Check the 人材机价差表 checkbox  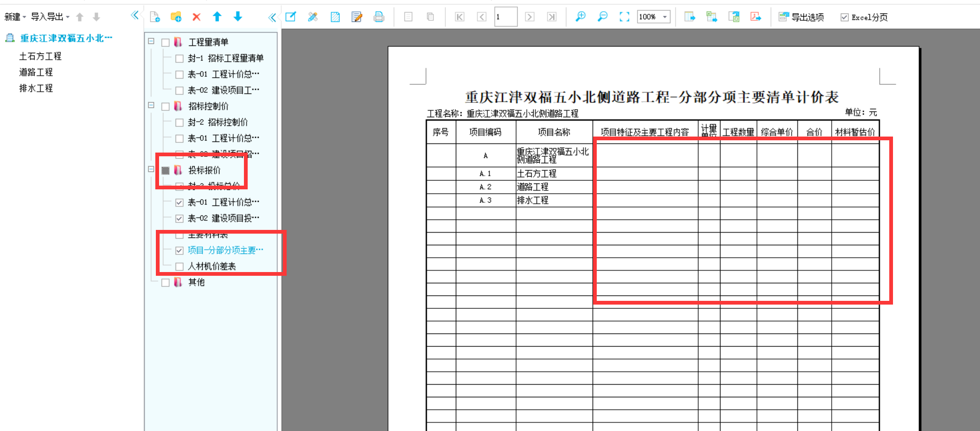pos(179,267)
